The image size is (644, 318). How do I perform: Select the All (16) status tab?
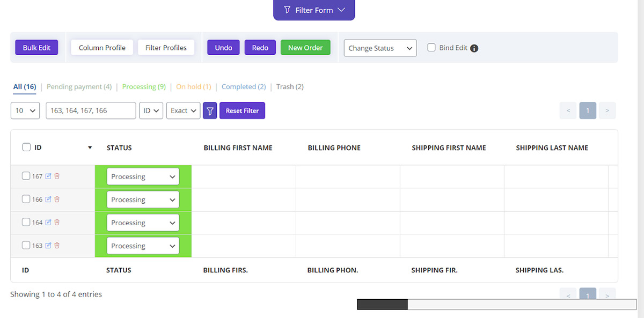25,86
